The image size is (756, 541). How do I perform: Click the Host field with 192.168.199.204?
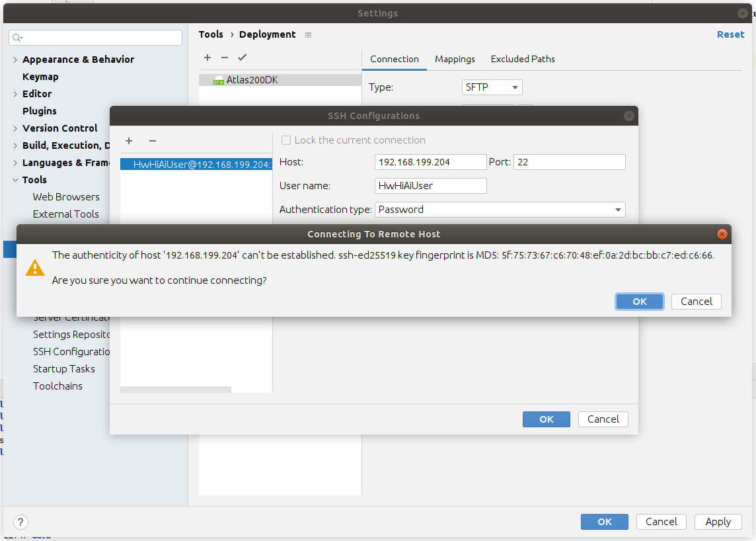(x=431, y=162)
